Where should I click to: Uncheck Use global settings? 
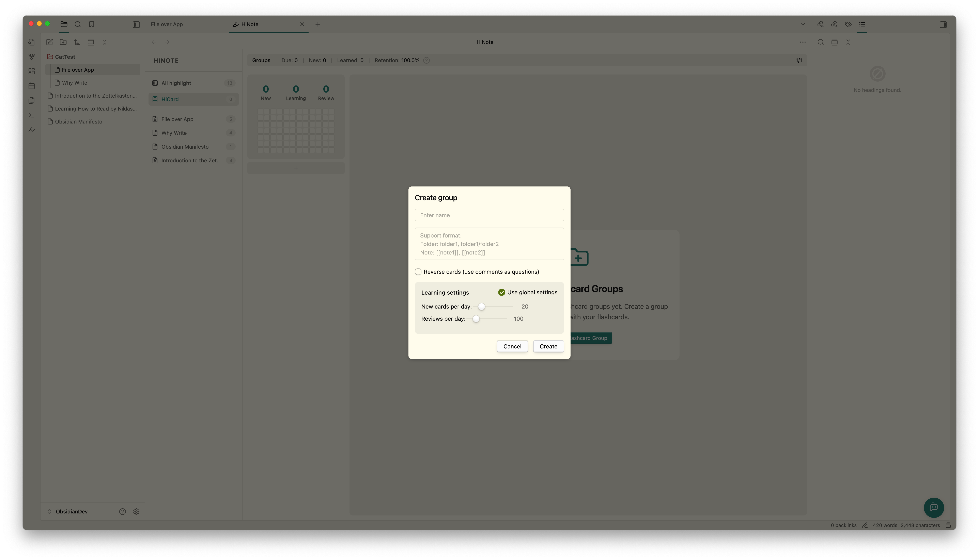pyautogui.click(x=501, y=292)
